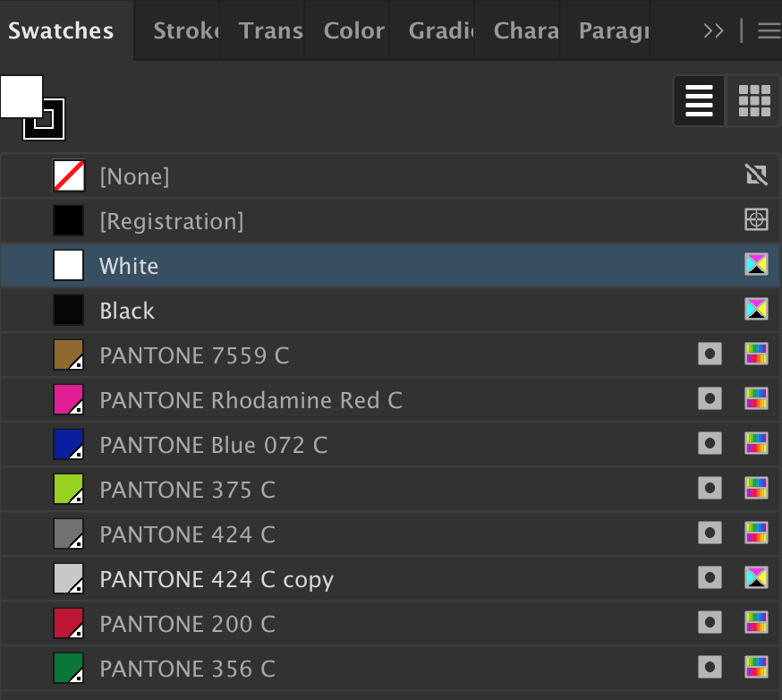Switch to thumbnail grid view
Image resolution: width=782 pixels, height=700 pixels.
(x=754, y=101)
